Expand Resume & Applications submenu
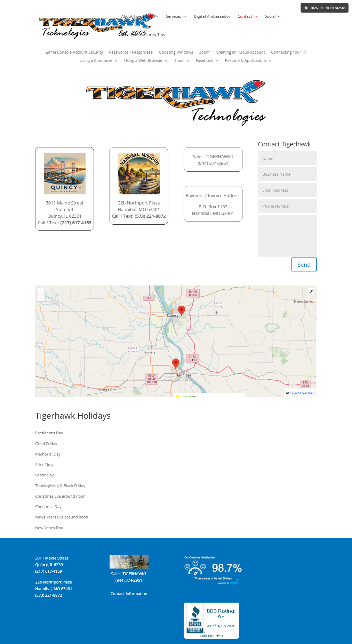 coord(248,61)
